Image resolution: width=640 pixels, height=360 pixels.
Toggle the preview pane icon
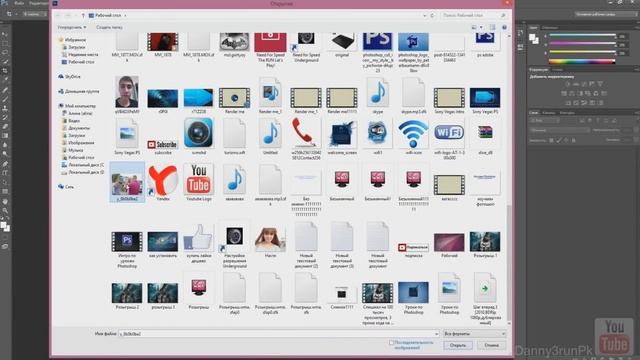pos(492,27)
